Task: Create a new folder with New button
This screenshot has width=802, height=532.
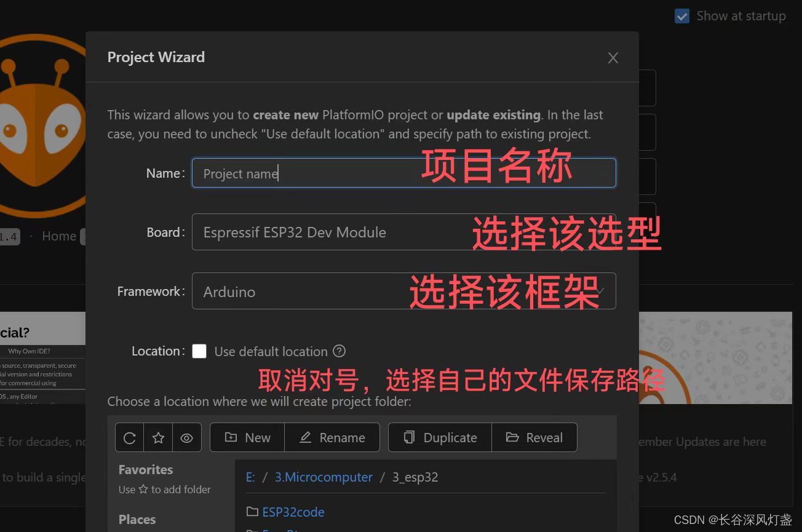Action: click(x=247, y=438)
